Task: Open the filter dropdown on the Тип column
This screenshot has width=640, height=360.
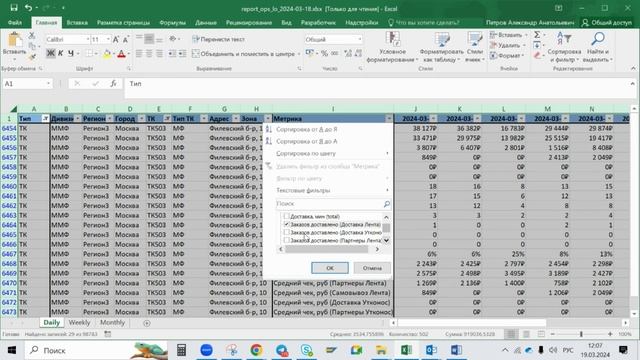Action: pyautogui.click(x=45, y=119)
